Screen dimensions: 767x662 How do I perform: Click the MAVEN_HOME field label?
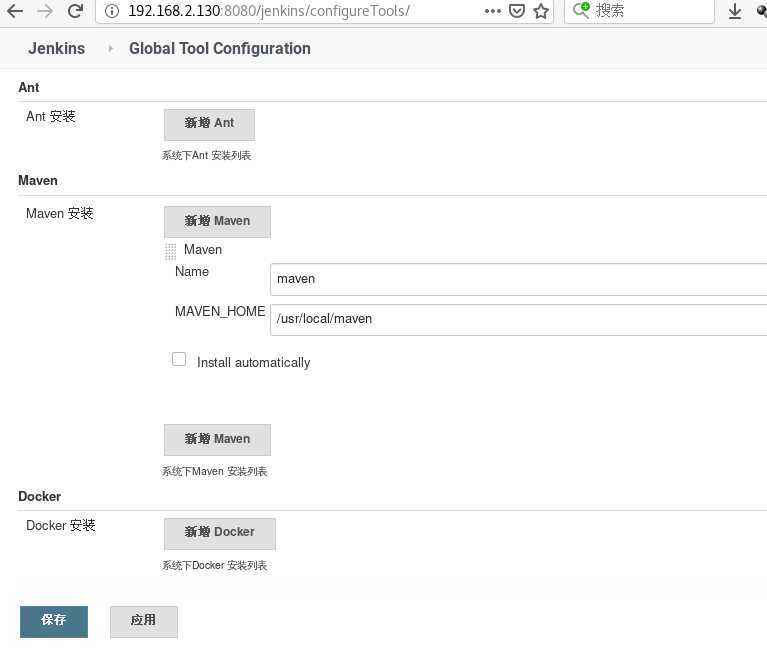[x=220, y=312]
